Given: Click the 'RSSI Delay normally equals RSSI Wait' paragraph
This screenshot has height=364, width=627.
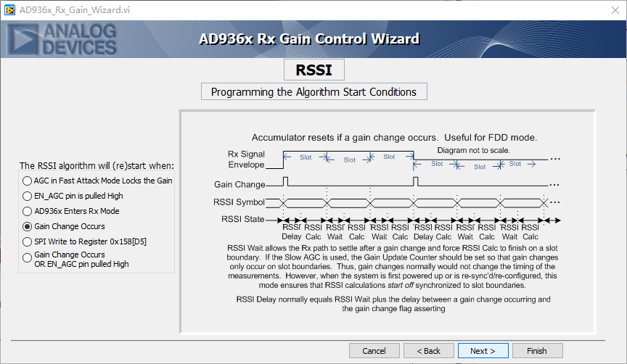Looking at the screenshot, I should (393, 304).
